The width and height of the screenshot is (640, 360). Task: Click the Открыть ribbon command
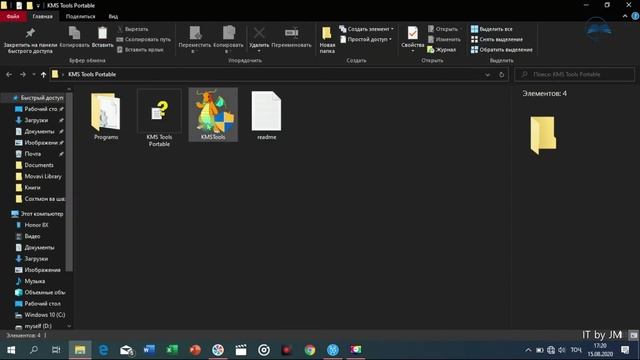coord(444,29)
